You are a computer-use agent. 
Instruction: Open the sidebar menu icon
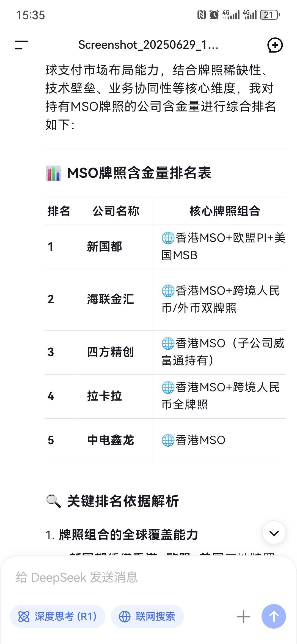point(21,45)
